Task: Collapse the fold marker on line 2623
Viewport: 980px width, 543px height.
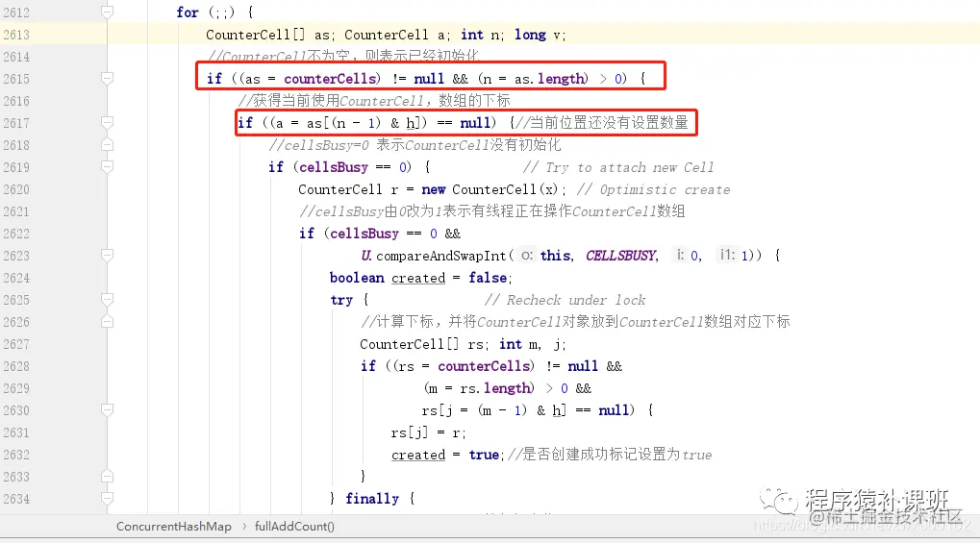Action: [108, 256]
